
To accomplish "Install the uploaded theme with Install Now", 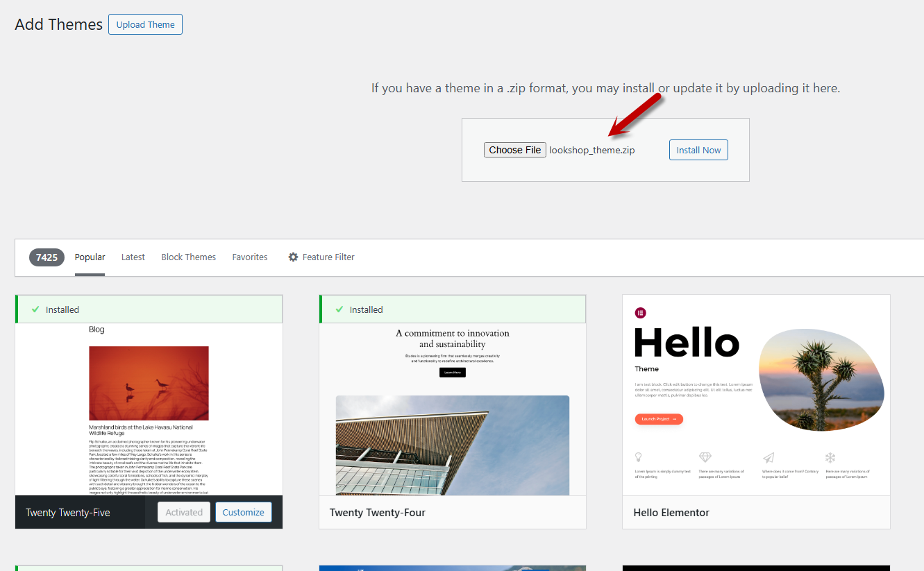I will tap(698, 150).
